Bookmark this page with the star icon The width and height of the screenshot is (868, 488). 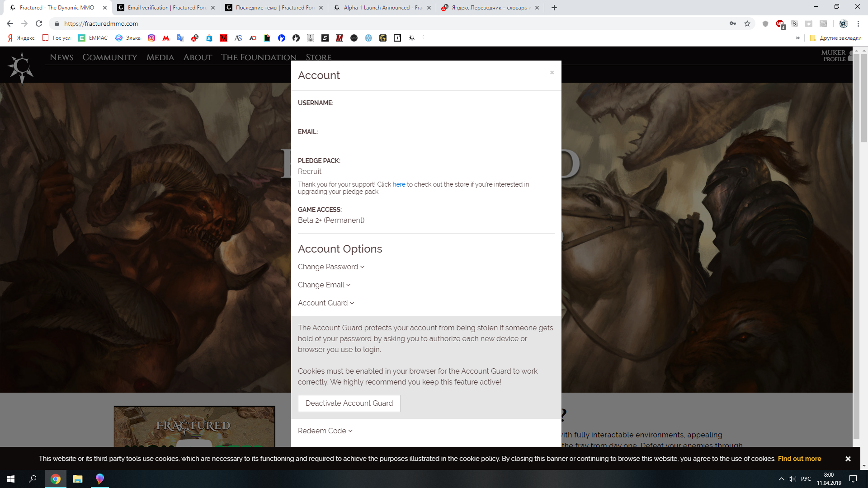coord(747,23)
